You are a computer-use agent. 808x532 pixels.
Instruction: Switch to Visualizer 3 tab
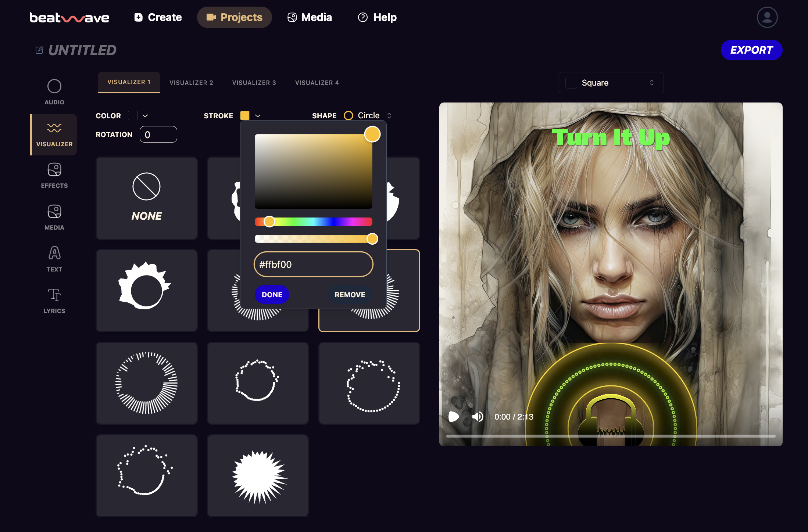[x=254, y=83]
